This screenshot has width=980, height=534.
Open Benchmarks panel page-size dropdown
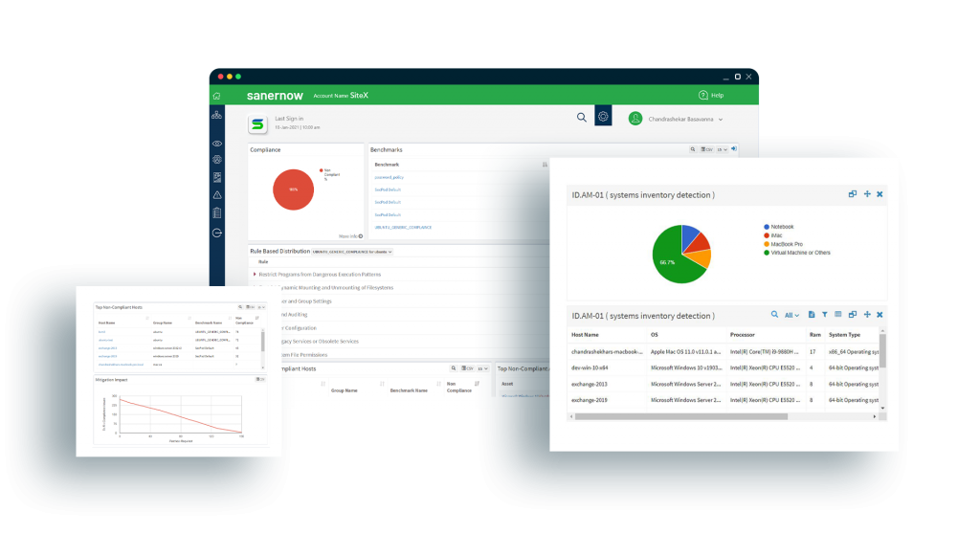(x=722, y=149)
